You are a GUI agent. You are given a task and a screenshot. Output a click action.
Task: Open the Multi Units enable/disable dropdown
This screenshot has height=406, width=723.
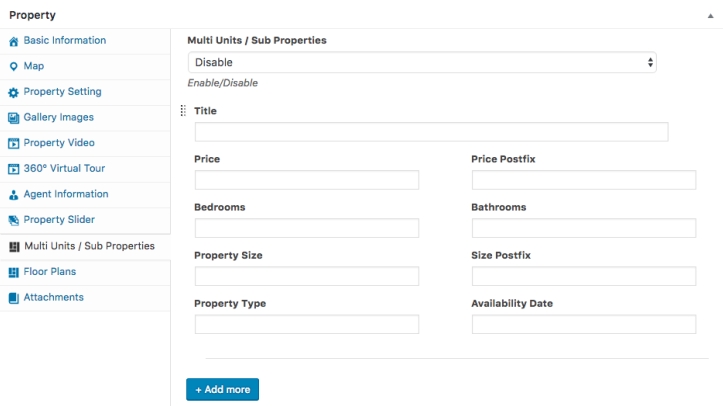(422, 62)
